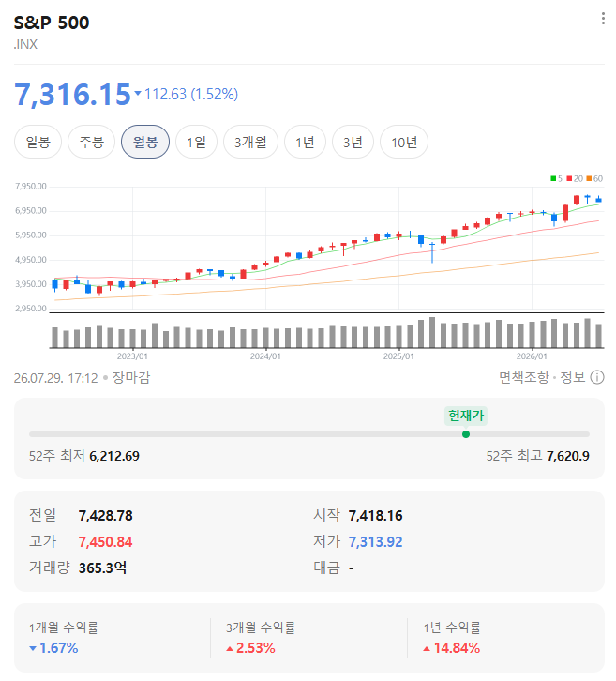Click the 현재가 marker dot on 52-week range
Image resolution: width=616 pixels, height=681 pixels.
[466, 434]
